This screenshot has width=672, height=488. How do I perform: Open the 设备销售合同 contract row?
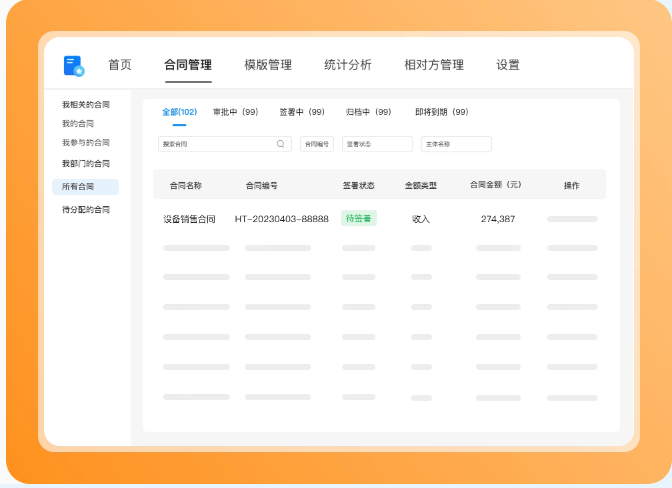pos(189,219)
